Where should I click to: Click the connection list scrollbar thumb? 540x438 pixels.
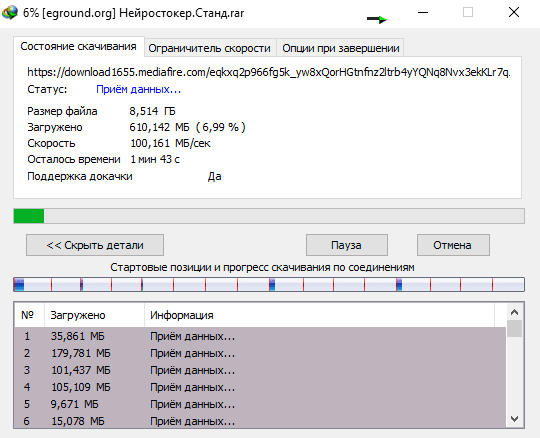(x=515, y=328)
